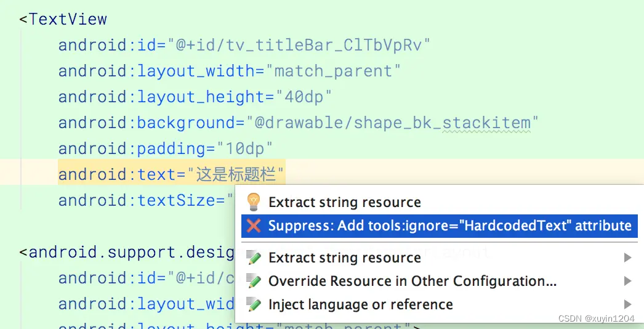Click the <TextView opening tag
644x329 pixels.
point(63,19)
